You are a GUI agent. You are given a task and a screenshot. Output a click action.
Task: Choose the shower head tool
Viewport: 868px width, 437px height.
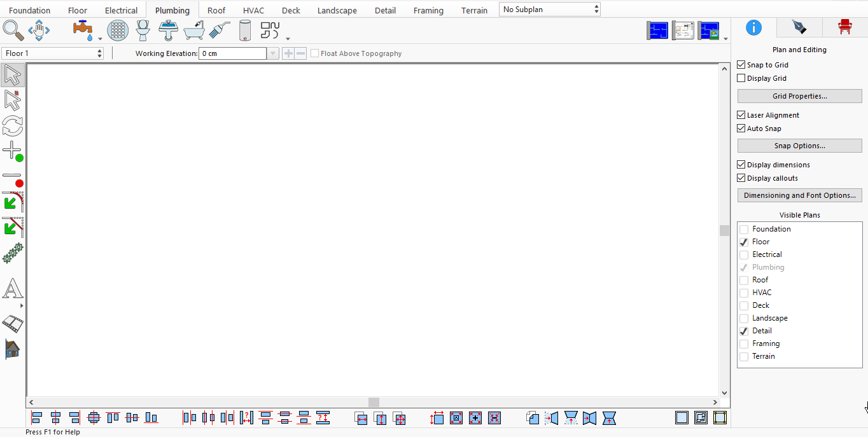pos(220,30)
